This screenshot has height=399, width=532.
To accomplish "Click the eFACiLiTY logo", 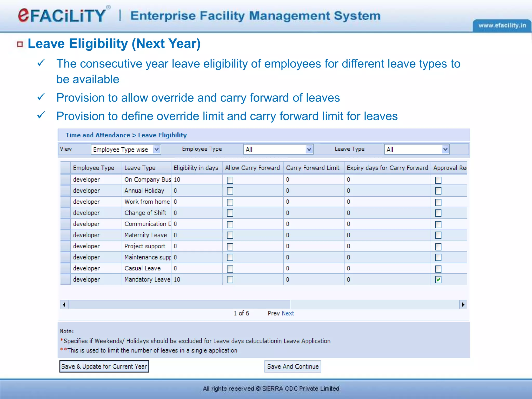I will tap(62, 16).
